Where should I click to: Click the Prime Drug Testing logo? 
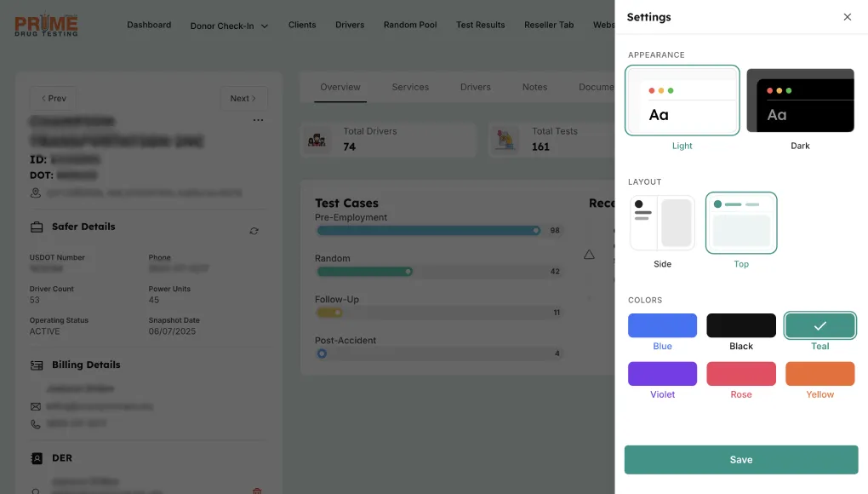46,25
